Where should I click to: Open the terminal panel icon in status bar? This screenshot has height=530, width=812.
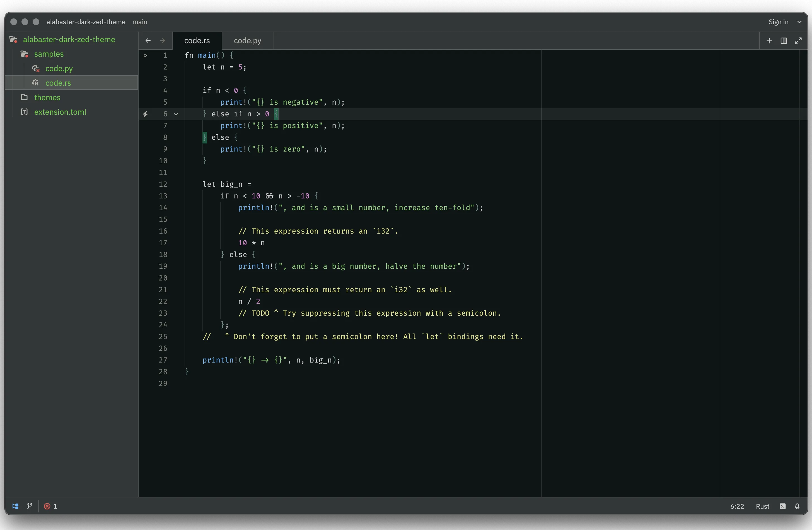[x=783, y=506]
